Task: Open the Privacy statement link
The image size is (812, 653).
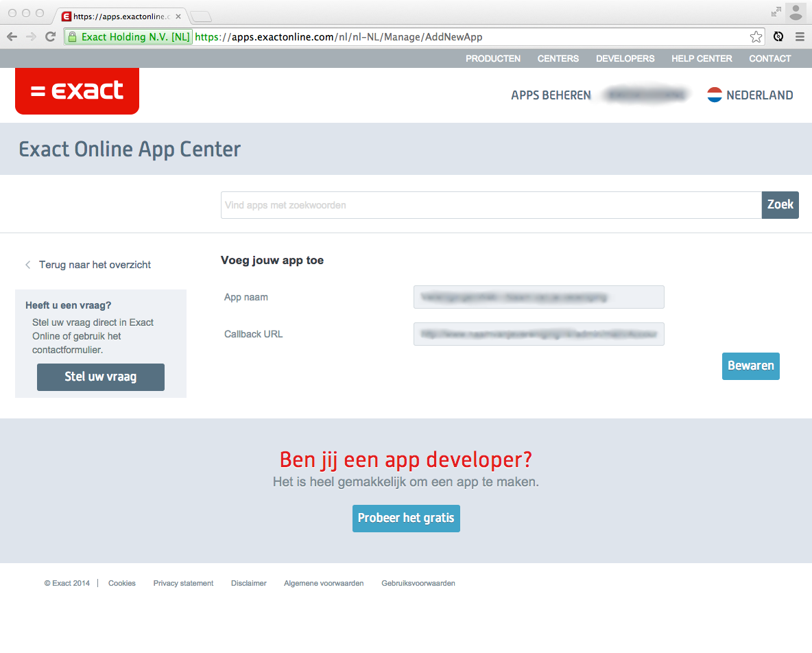Action: click(x=183, y=583)
